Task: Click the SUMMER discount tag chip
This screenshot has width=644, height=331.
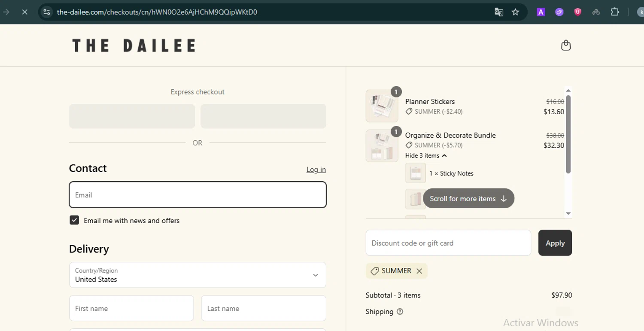Action: [x=396, y=271]
